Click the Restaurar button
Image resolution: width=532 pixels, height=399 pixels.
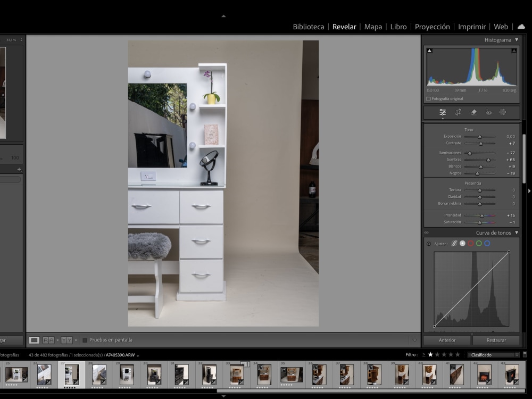[496, 340]
